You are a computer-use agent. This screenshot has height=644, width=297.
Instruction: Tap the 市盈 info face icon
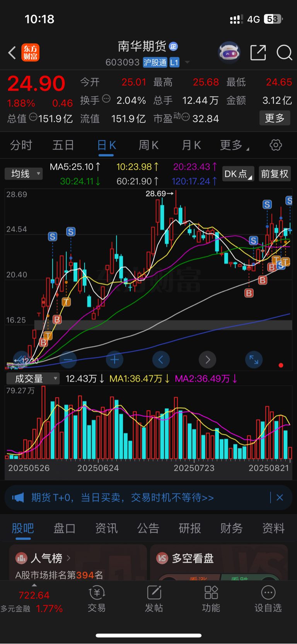pyautogui.click(x=186, y=117)
